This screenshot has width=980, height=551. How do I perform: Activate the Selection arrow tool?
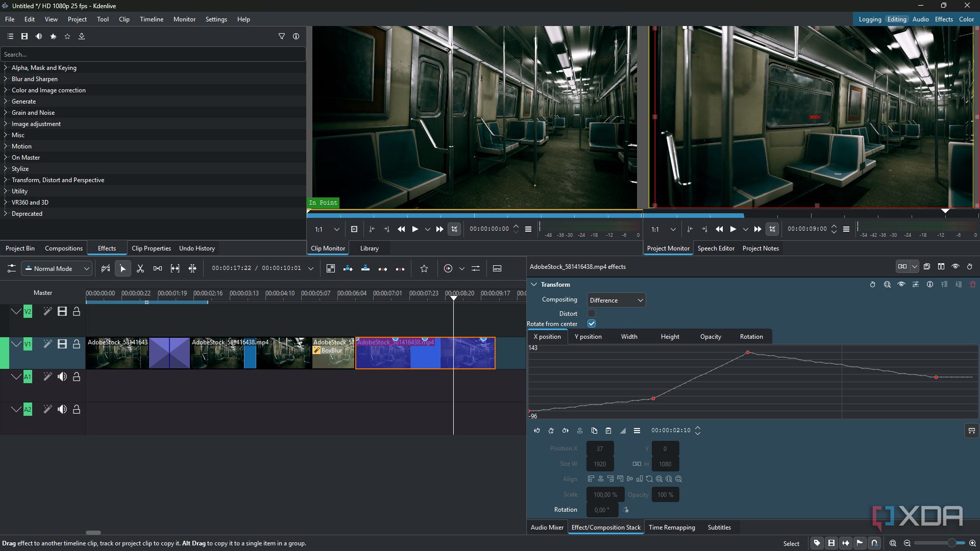pos(123,269)
